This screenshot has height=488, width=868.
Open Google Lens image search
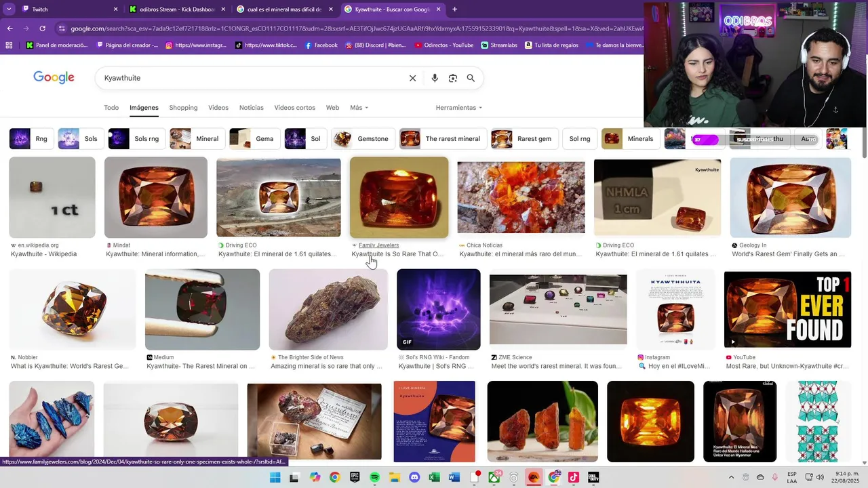[x=453, y=78]
